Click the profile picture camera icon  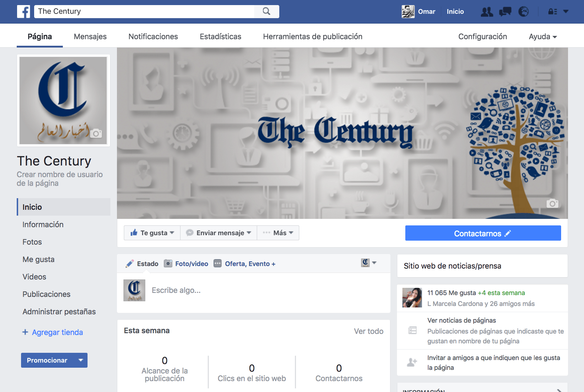click(96, 133)
